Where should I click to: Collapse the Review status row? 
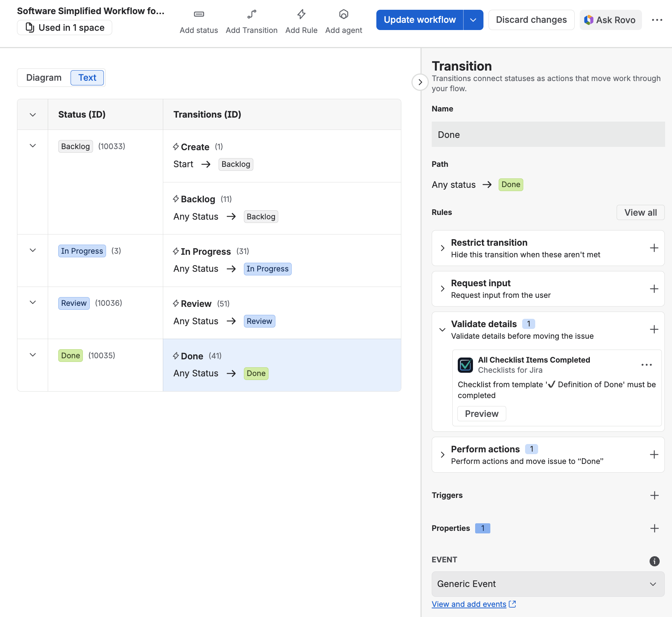click(x=33, y=302)
